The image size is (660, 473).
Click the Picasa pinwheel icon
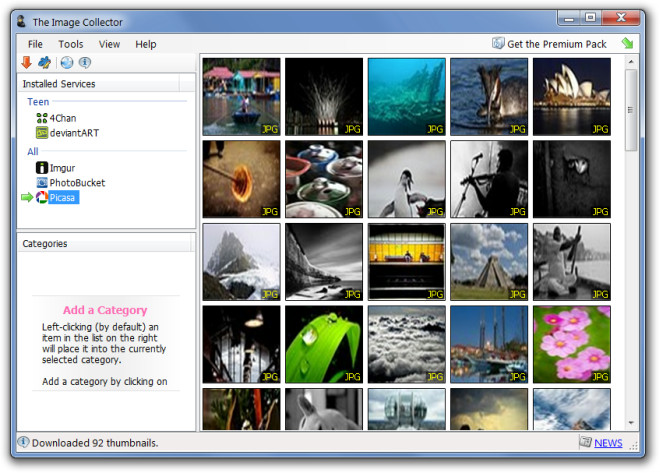42,197
